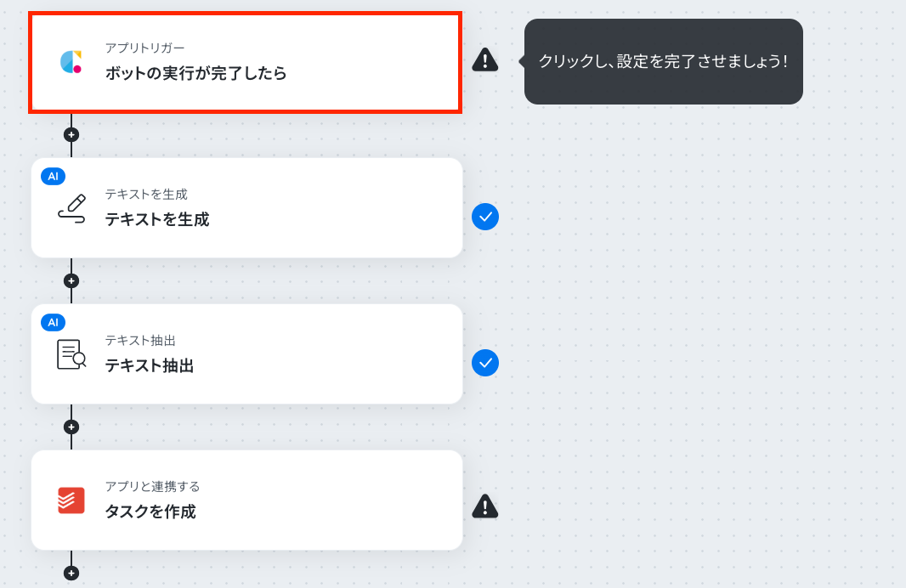Click the pen icon in テキストを生成 card

71,208
